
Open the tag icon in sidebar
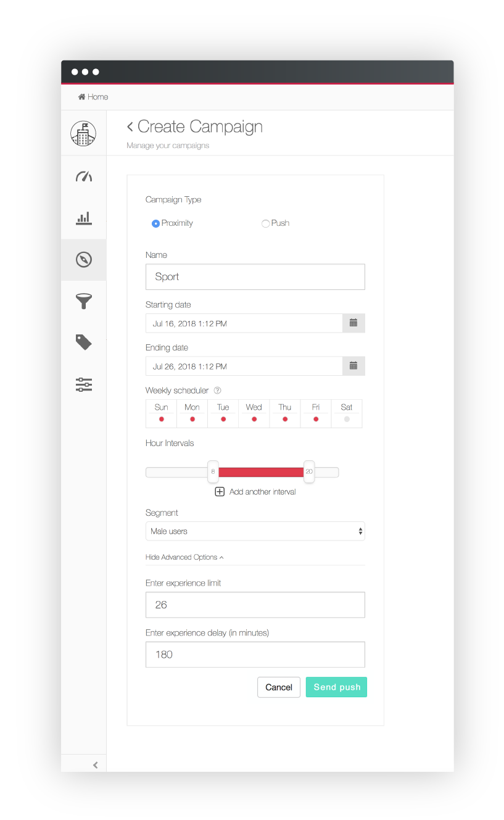84,342
